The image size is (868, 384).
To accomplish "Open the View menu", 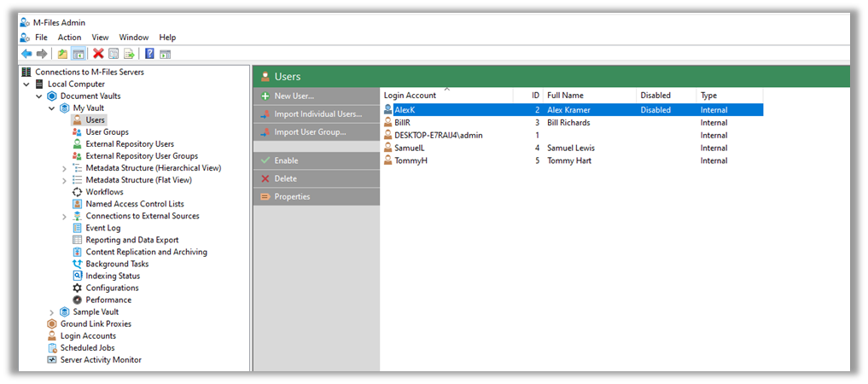I will [100, 38].
